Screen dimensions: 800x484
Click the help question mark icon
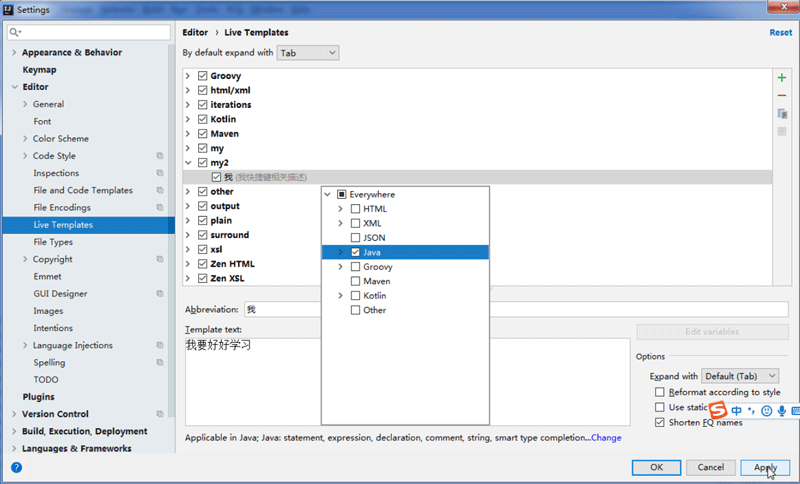16,467
